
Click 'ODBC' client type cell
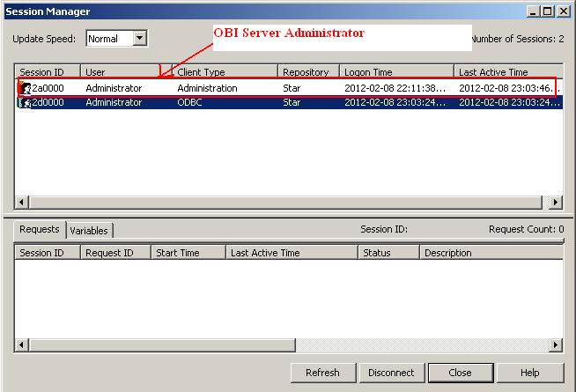click(x=189, y=102)
